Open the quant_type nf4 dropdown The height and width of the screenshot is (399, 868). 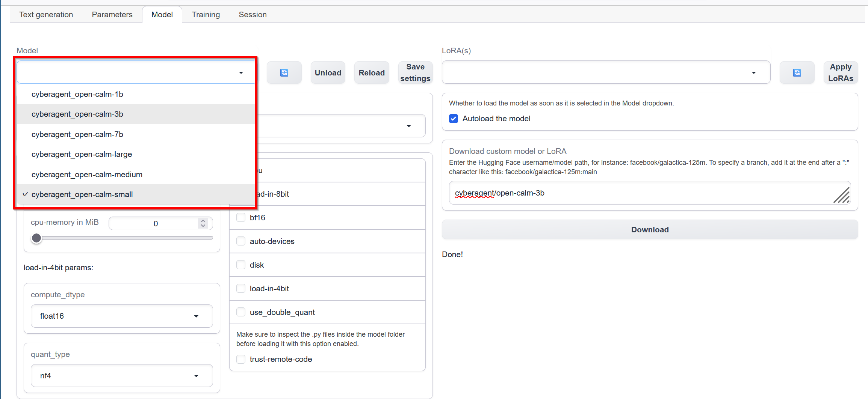point(122,376)
